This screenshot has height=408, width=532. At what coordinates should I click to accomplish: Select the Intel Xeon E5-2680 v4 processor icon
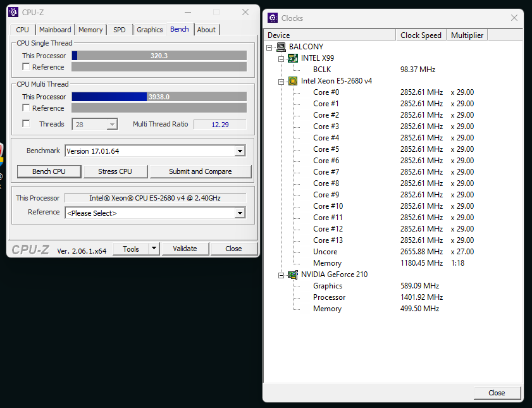pos(293,81)
